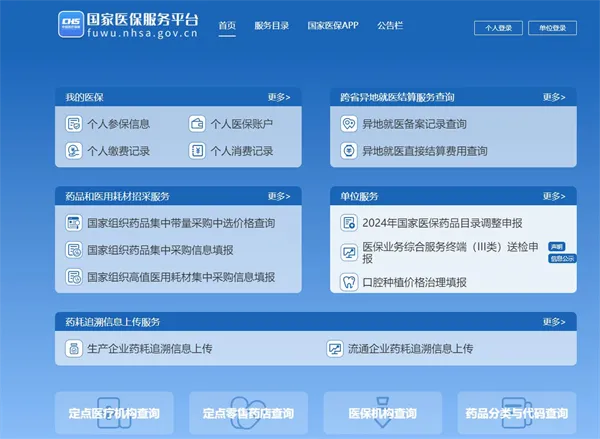The width and height of the screenshot is (600, 439).
Task: Open the 国家医保APP navigation tab
Action: [333, 26]
